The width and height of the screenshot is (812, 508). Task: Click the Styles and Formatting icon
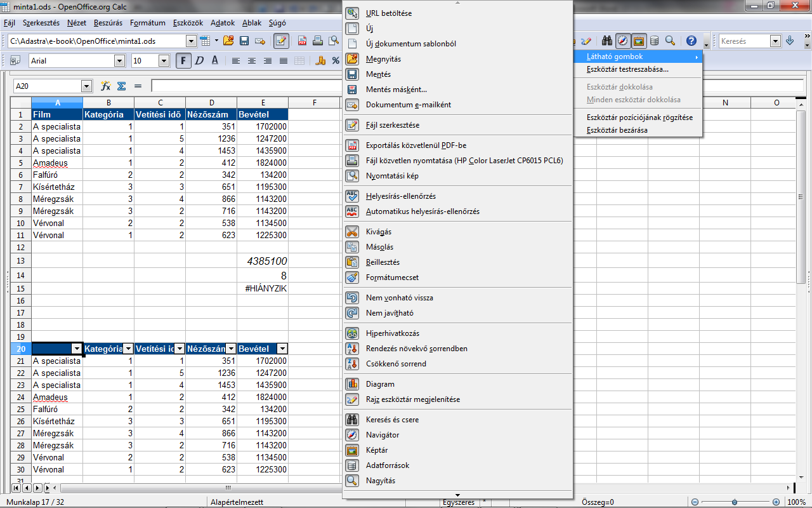pyautogui.click(x=14, y=60)
